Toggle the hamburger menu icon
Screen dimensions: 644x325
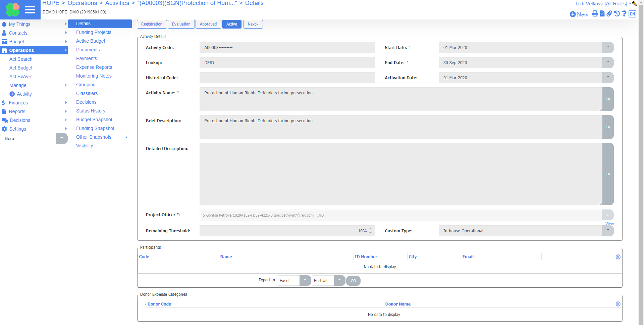click(30, 10)
